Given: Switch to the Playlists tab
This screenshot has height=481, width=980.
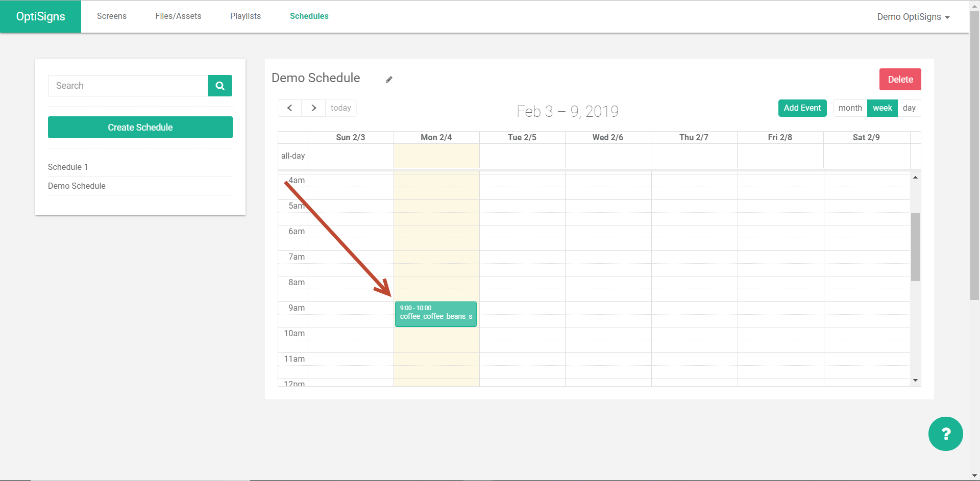Looking at the screenshot, I should tap(246, 16).
